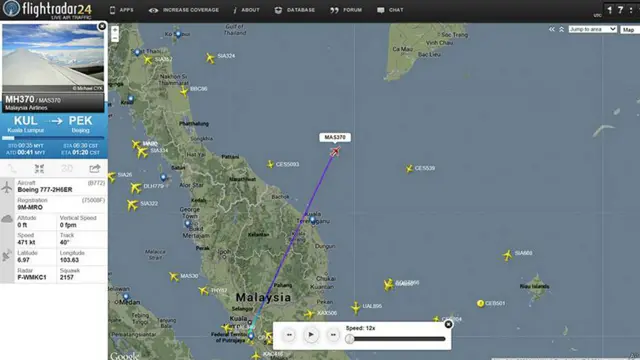Click the fast-forward playback button
Screen dimensions: 640x360
click(333, 335)
